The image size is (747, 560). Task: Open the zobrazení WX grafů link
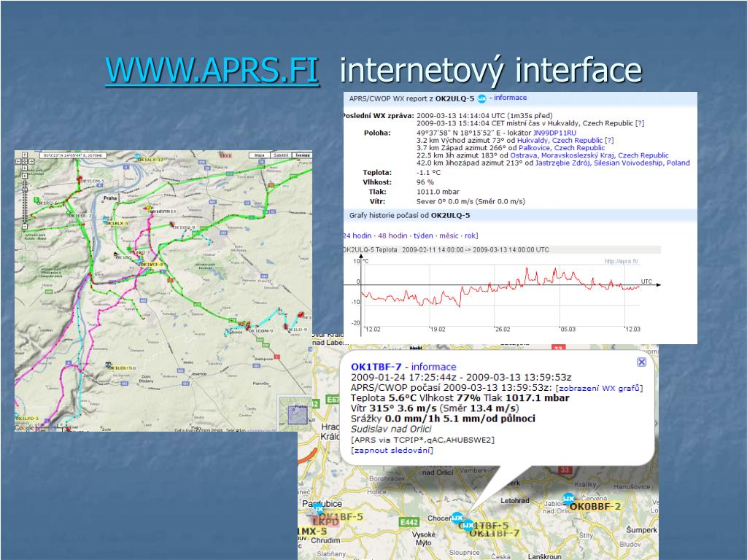(x=600, y=388)
